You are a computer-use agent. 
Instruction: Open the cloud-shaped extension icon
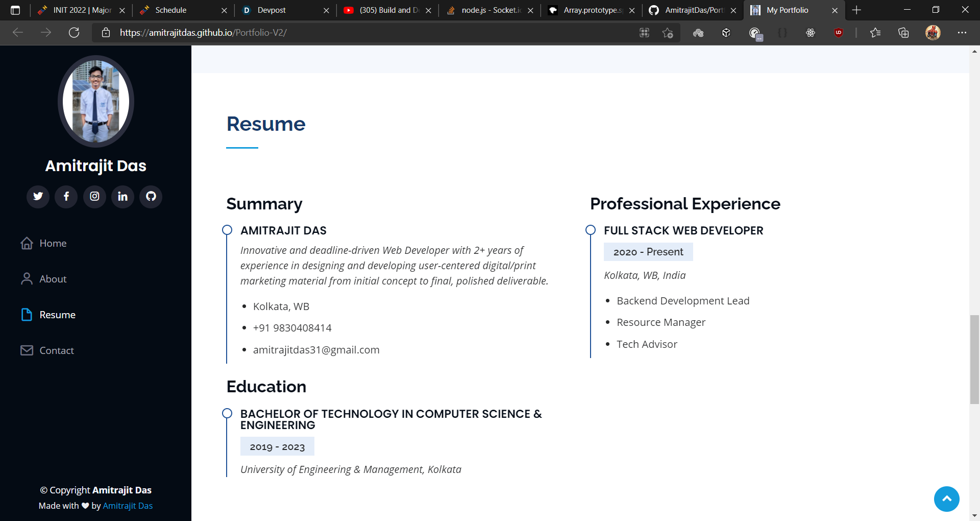(698, 33)
